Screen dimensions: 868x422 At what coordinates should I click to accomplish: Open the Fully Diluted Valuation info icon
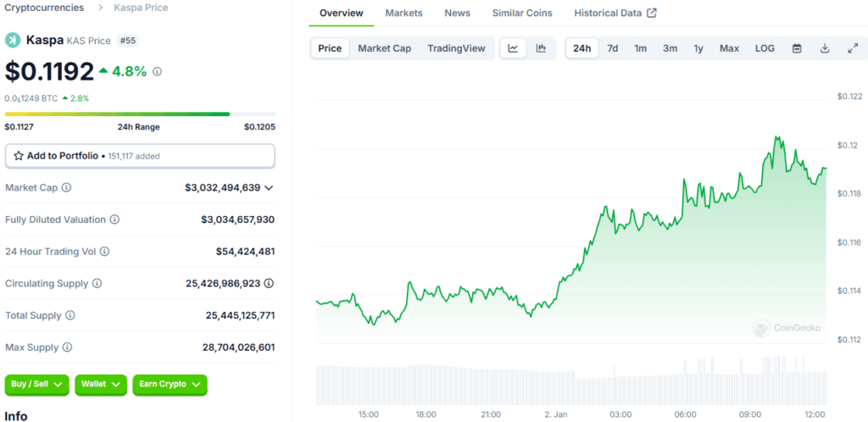[114, 219]
